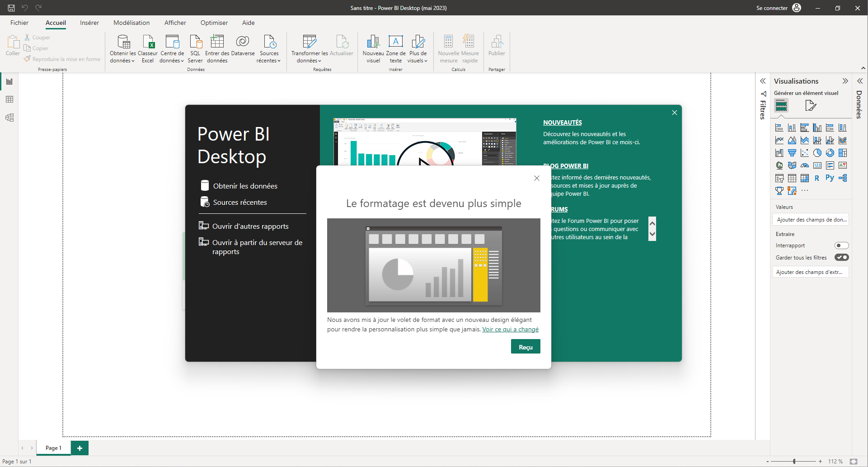Switch to the Data table view icon
868x467 pixels.
[x=9, y=99]
